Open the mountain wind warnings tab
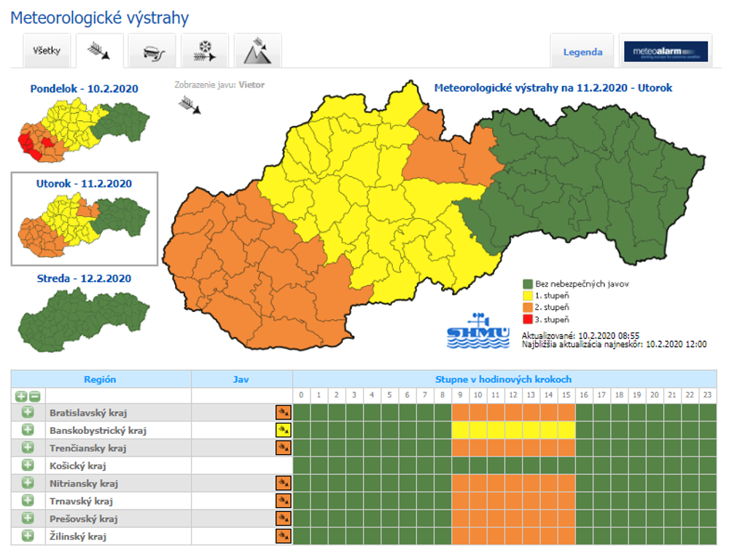 pyautogui.click(x=257, y=52)
